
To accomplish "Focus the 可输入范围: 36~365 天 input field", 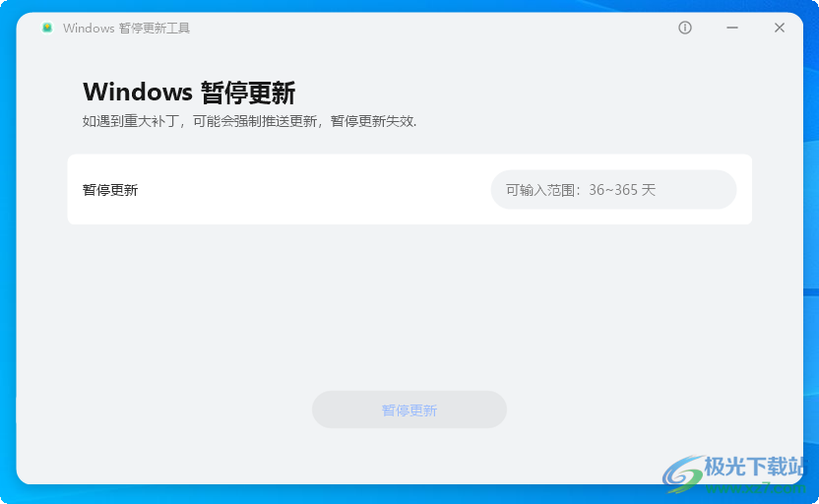I will pos(613,190).
